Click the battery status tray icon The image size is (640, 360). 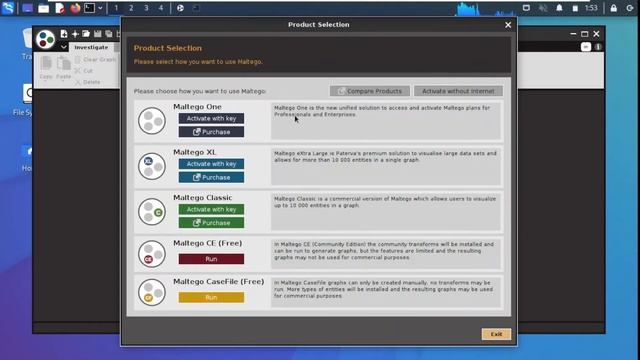575,8
